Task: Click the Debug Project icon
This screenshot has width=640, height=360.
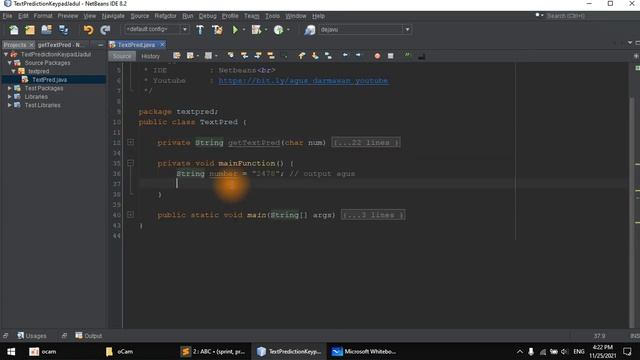Action: click(x=256, y=30)
